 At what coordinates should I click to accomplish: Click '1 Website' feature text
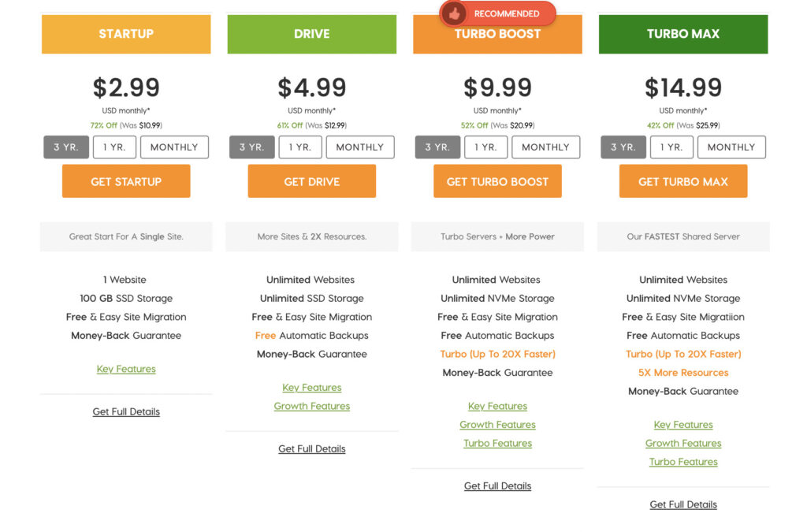pos(125,280)
